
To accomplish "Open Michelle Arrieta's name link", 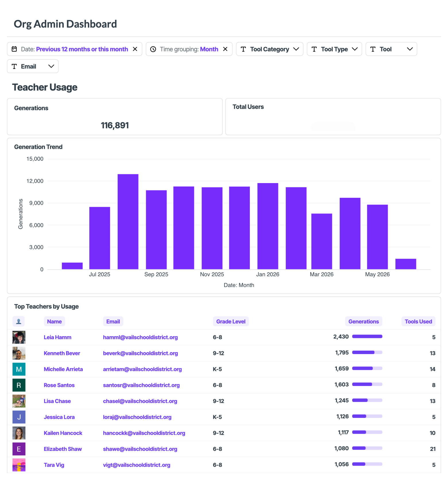I will point(63,369).
